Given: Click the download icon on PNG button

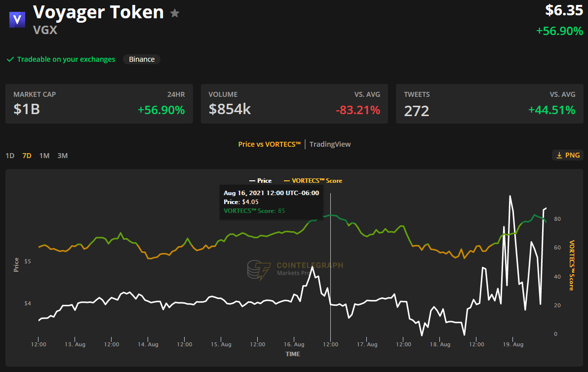Looking at the screenshot, I should pyautogui.click(x=559, y=156).
